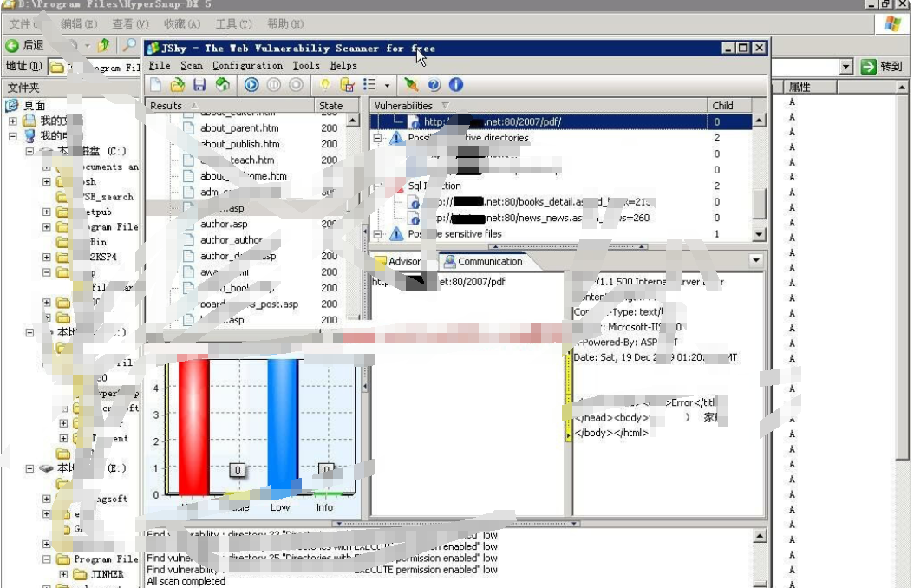Select about_parent.htm in Results list
The image size is (914, 588).
tap(239, 128)
